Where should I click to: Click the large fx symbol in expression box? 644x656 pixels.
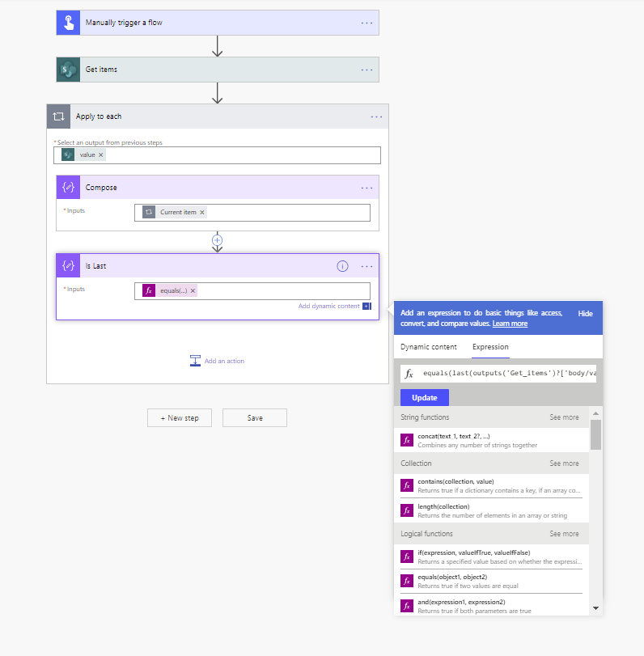(x=409, y=374)
